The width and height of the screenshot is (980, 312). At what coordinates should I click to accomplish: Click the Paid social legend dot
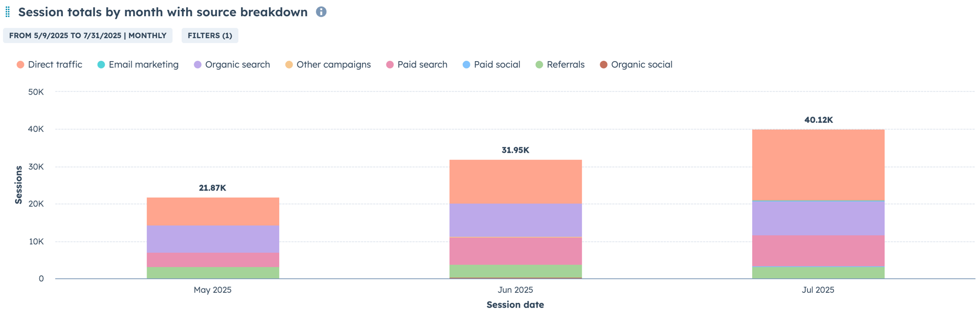click(x=466, y=65)
